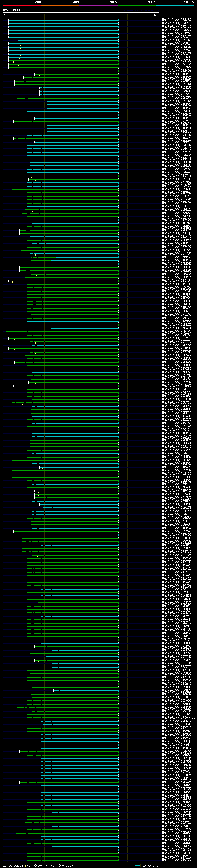Click the cyan alignment bar for UniRef100_A8J287
The width and height of the screenshot is (197, 868).
[x=64, y=20]
